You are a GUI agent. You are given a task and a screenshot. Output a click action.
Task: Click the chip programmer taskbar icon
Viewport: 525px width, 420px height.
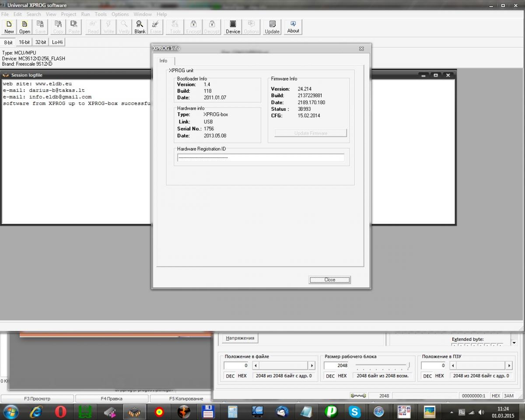pyautogui.click(x=134, y=412)
